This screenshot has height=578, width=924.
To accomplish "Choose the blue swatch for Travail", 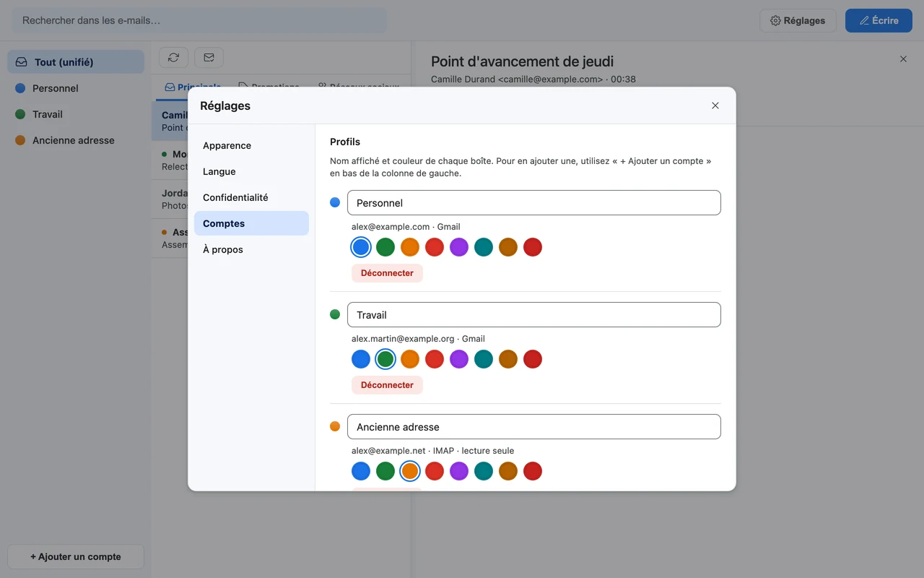I will tap(361, 359).
